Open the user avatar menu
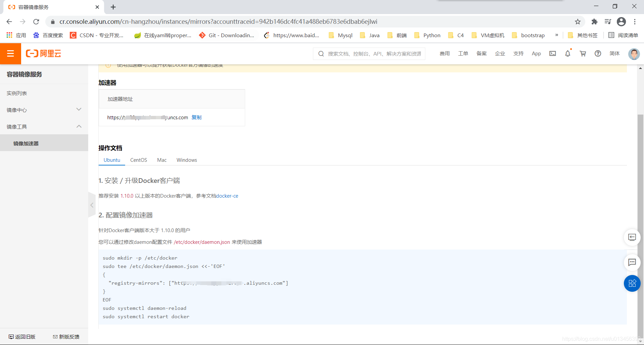 634,54
